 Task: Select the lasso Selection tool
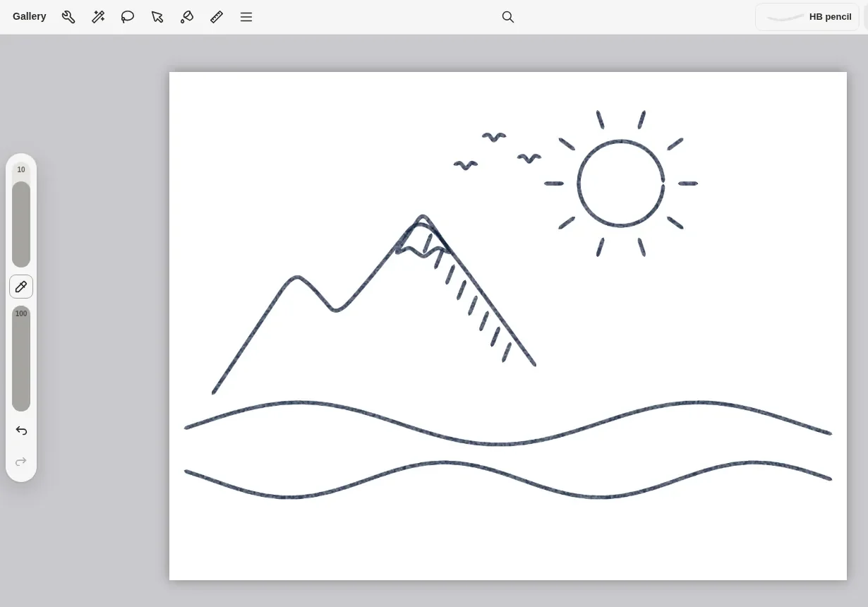[128, 17]
